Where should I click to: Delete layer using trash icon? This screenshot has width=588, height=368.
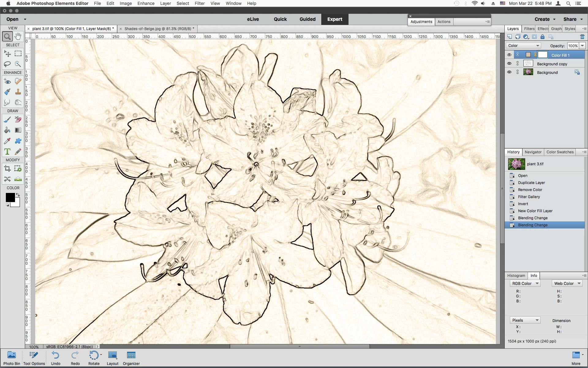coord(582,37)
